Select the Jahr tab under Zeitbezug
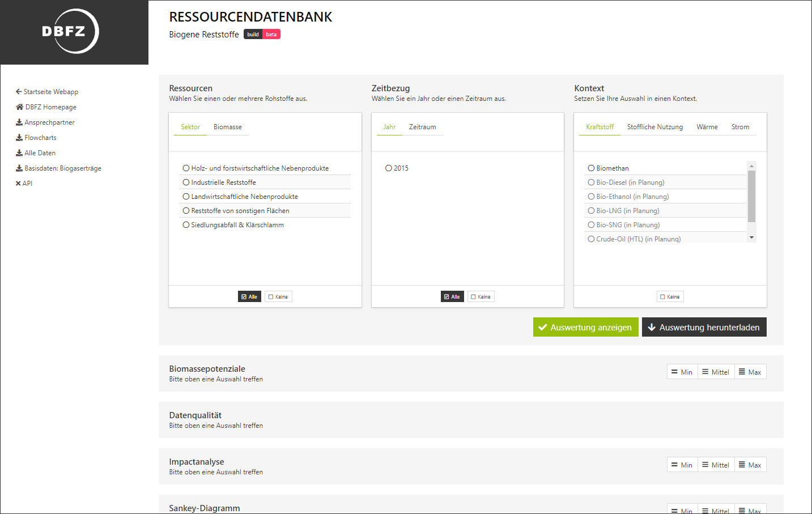This screenshot has width=812, height=514. [389, 127]
